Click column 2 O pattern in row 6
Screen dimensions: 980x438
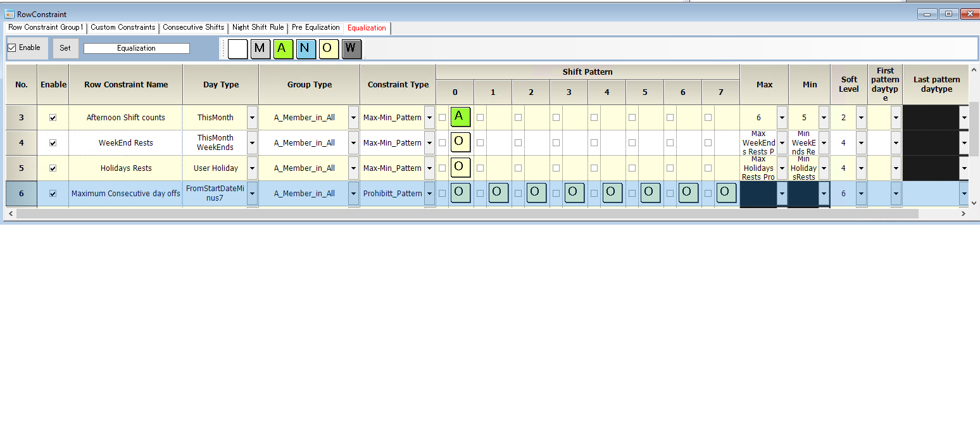click(537, 192)
